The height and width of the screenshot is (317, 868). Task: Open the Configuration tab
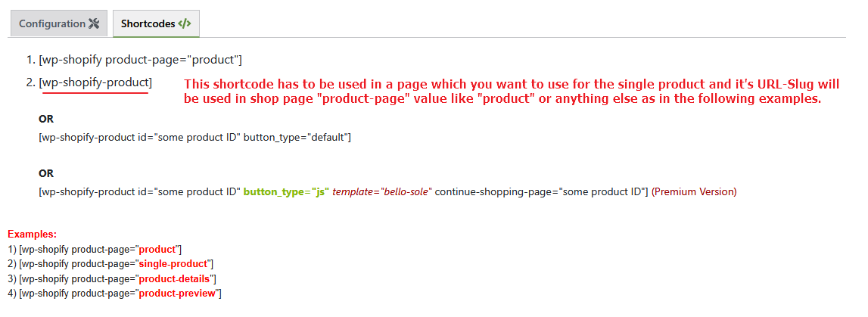coord(52,23)
